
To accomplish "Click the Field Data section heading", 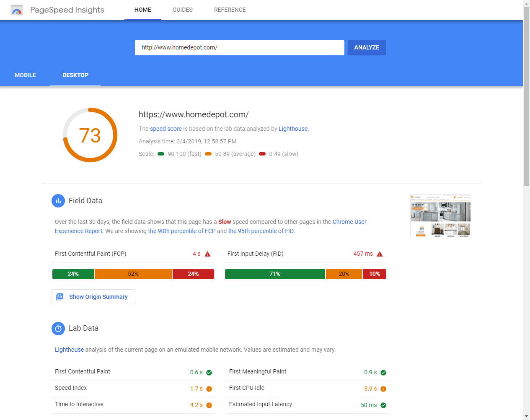I will coord(85,201).
